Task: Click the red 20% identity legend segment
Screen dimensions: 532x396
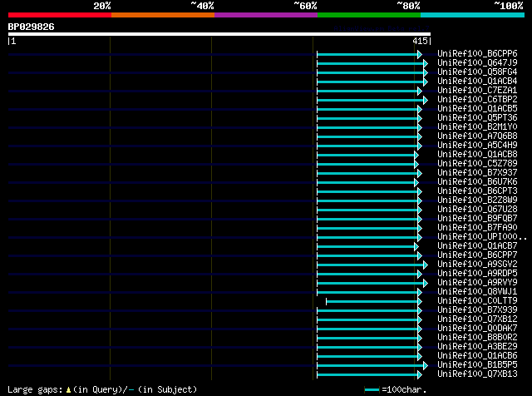Action: click(x=60, y=15)
